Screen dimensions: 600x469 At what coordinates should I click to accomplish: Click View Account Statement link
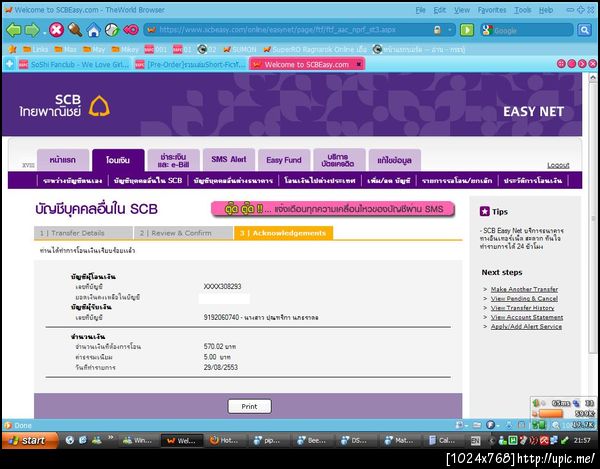click(x=527, y=317)
